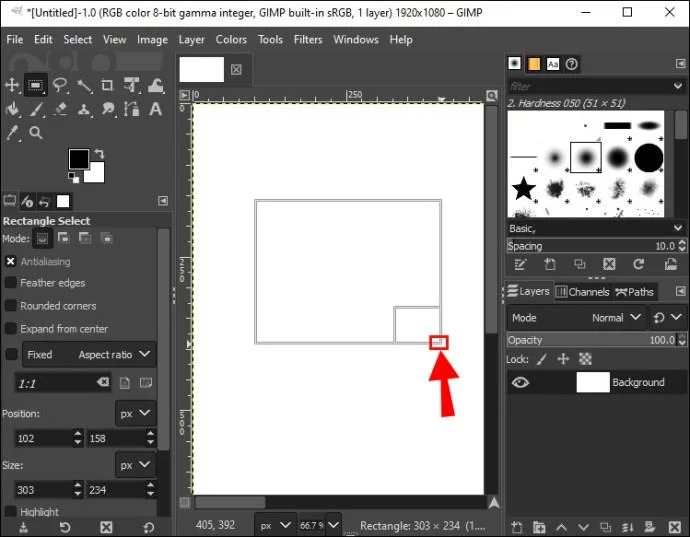Select the Bucket Fill tool
The height and width of the screenshot is (537, 690).
(x=12, y=109)
